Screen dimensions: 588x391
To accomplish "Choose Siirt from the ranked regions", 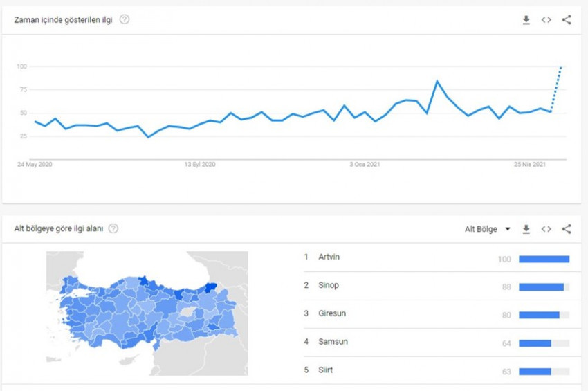I will [325, 370].
